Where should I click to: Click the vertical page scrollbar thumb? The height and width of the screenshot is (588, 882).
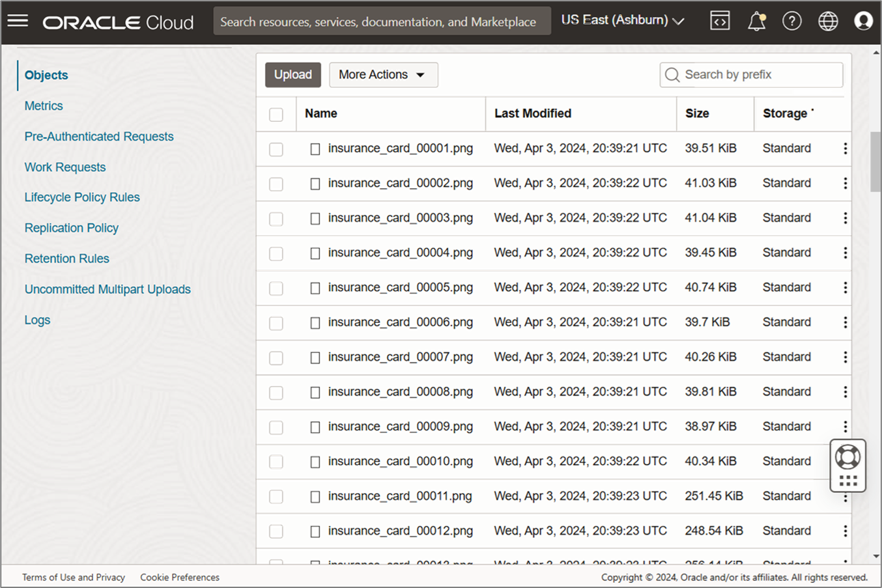[x=875, y=161]
